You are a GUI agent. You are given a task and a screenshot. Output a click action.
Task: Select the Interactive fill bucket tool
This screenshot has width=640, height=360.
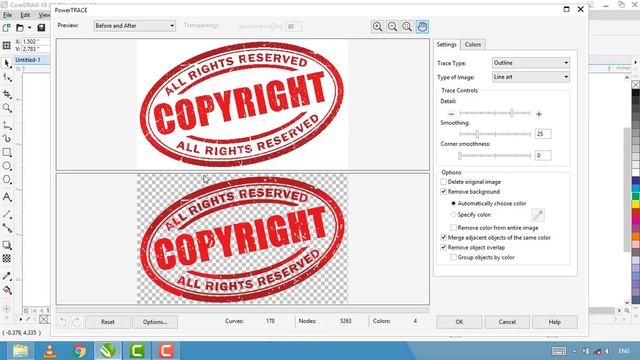click(7, 290)
